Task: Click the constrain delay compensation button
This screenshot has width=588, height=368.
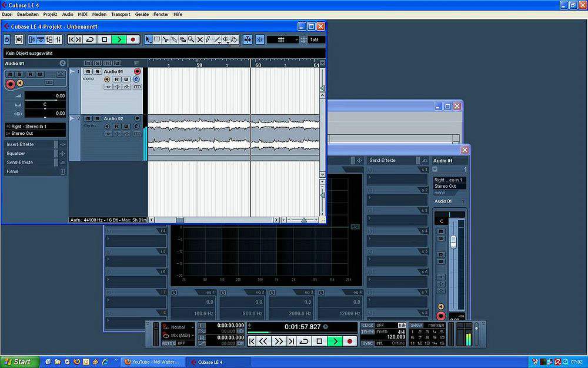Action: [19, 39]
